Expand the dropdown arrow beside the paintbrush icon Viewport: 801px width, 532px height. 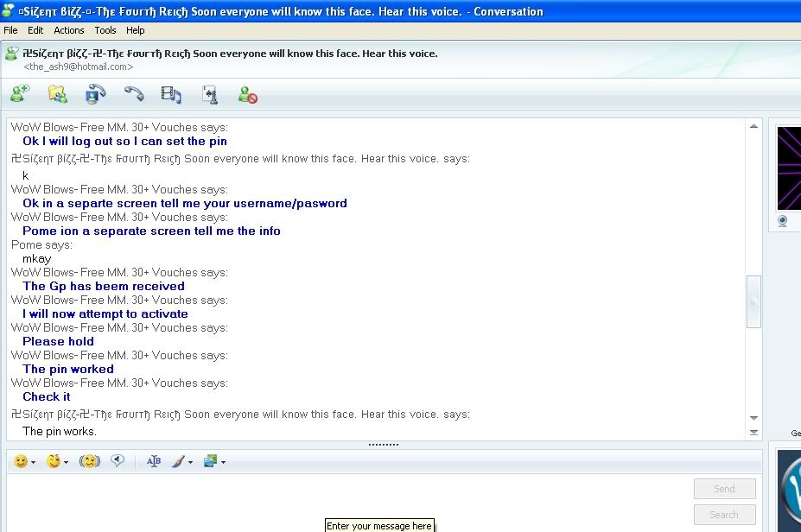pos(191,463)
